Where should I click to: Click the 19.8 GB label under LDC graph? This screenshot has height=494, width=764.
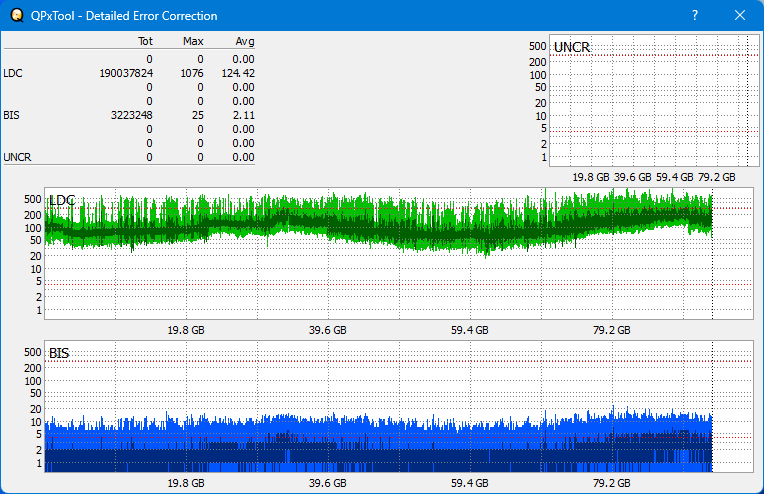tap(186, 330)
